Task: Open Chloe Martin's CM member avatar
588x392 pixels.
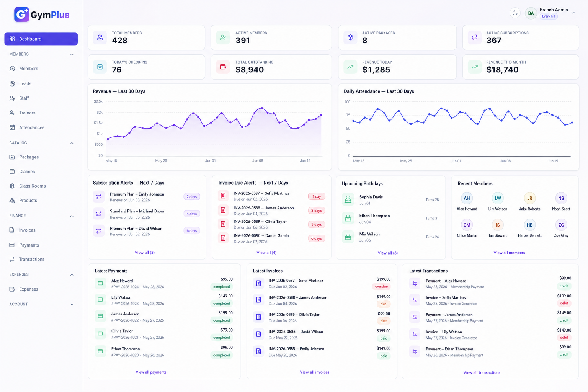Action: [467, 225]
